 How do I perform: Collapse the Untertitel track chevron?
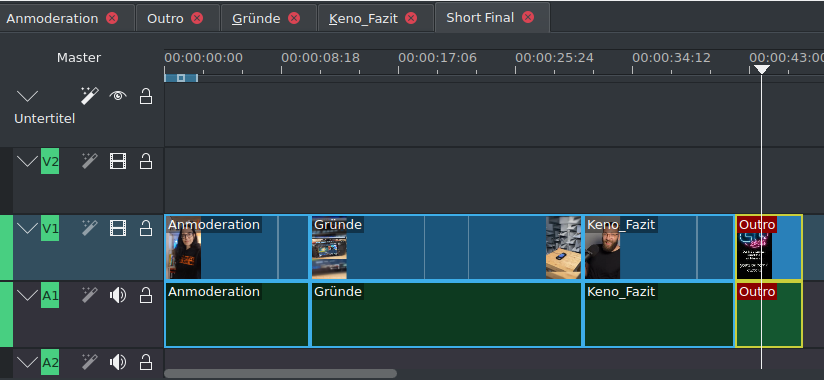tap(27, 96)
